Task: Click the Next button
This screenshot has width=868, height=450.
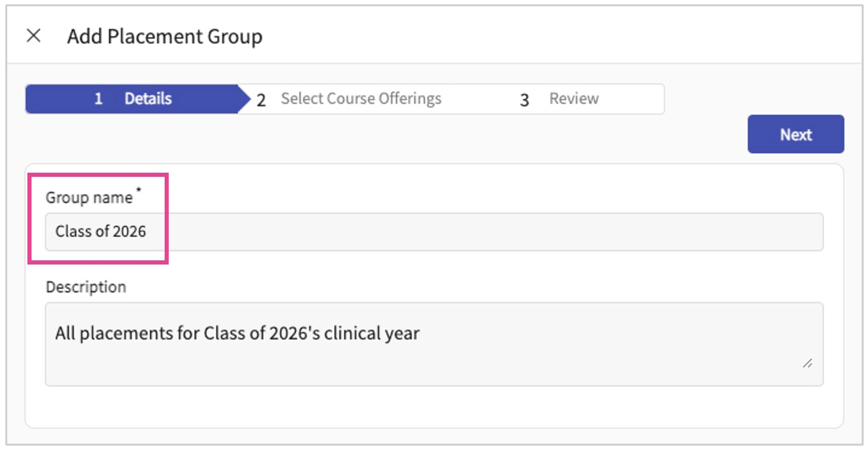Action: point(795,134)
